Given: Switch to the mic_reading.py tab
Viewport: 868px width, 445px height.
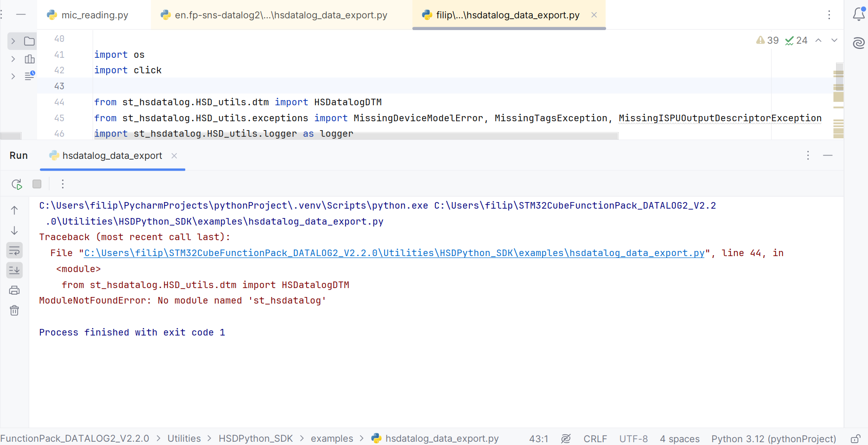Looking at the screenshot, I should 94,15.
